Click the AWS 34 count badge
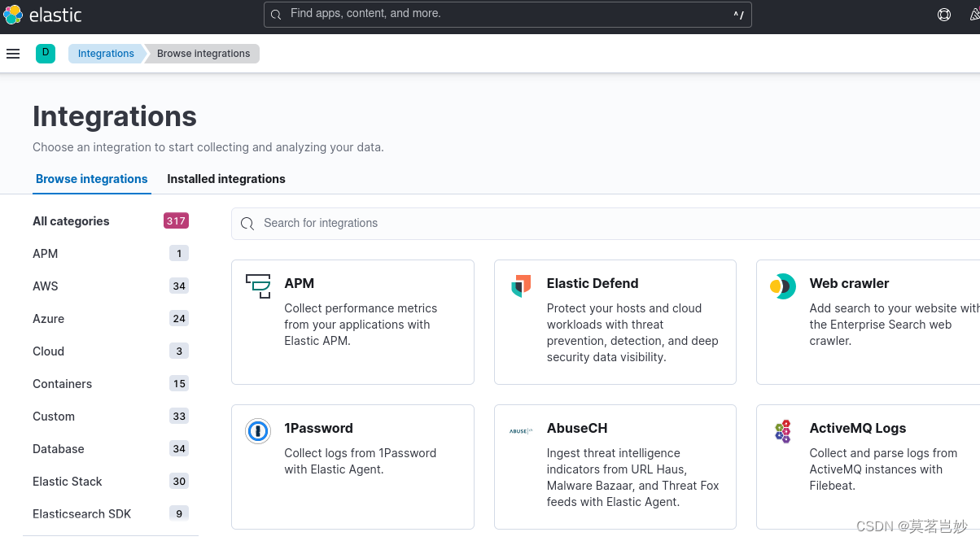The width and height of the screenshot is (980, 541). point(179,286)
